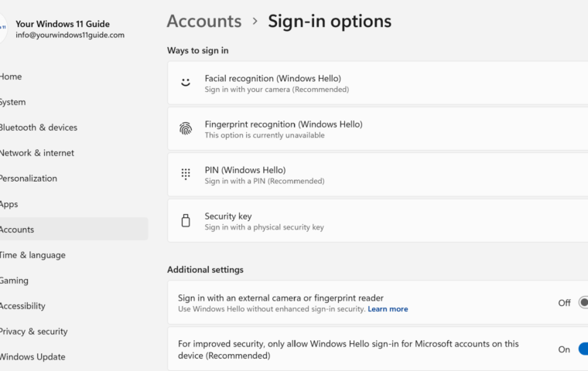The image size is (588, 371).
Task: Expand PIN (Windows Hello) option
Action: (x=378, y=175)
